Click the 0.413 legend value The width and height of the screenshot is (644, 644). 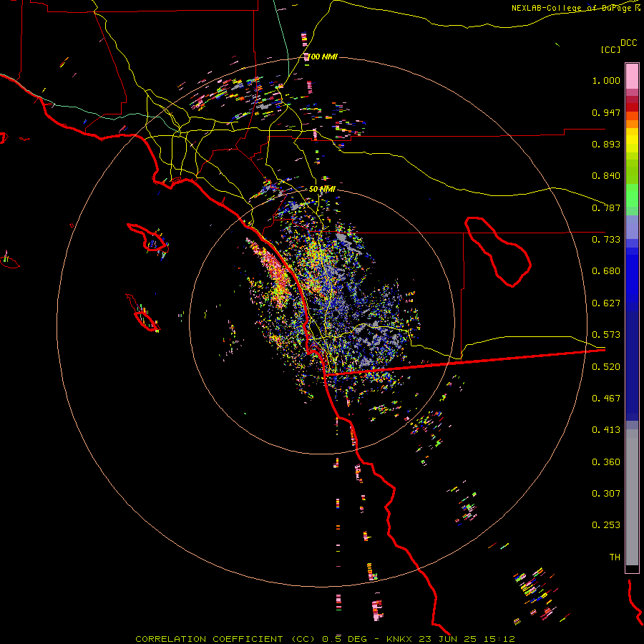tap(606, 430)
